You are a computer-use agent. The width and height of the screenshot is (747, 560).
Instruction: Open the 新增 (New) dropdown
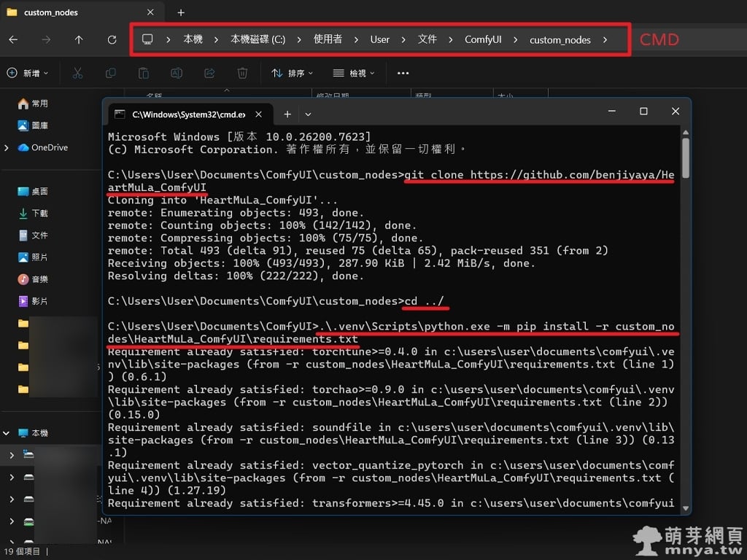pos(28,73)
